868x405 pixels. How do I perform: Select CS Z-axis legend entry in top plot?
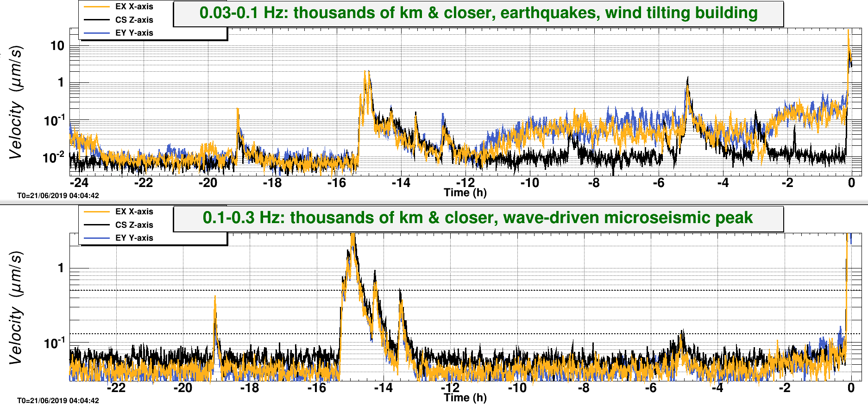coord(134,20)
